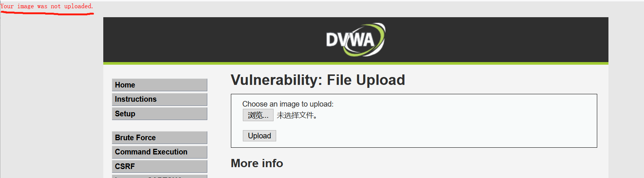Submit the form with Upload button
Screen dimensions: 644x178
(259, 136)
